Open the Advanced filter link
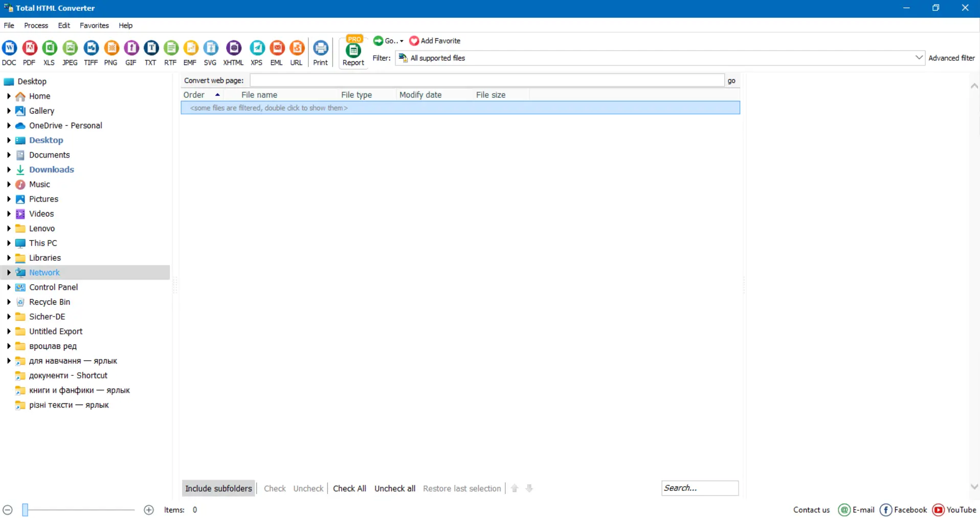 951,57
